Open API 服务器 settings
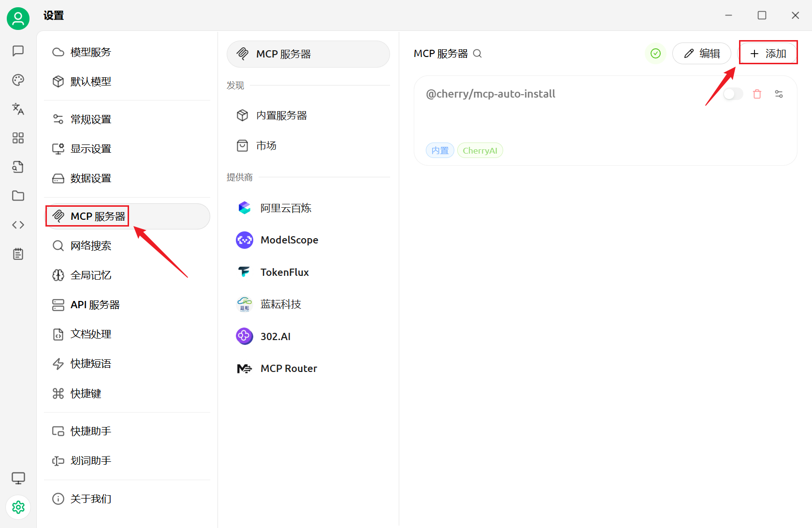This screenshot has width=812, height=528. tap(127, 305)
